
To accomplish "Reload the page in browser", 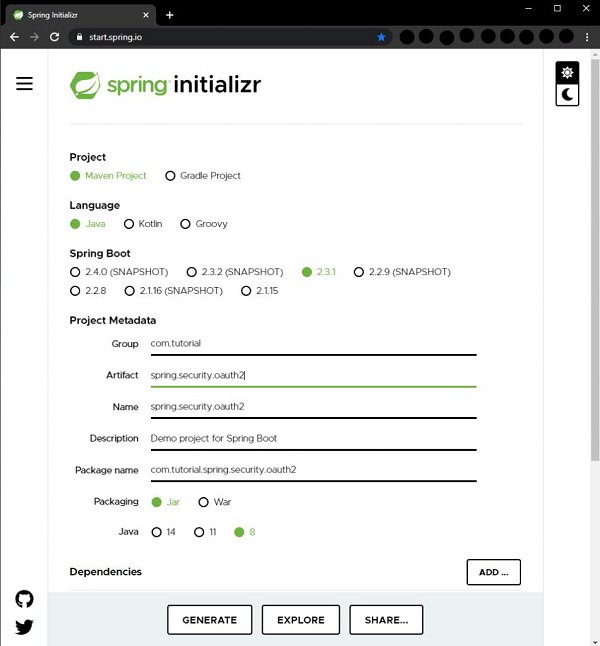I will 54,37.
